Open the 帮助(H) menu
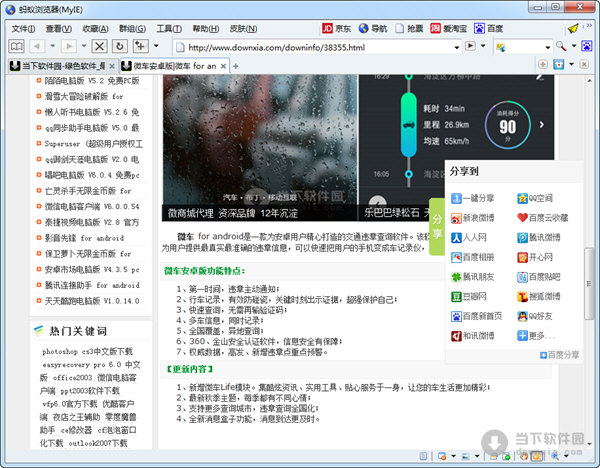 tap(205, 29)
